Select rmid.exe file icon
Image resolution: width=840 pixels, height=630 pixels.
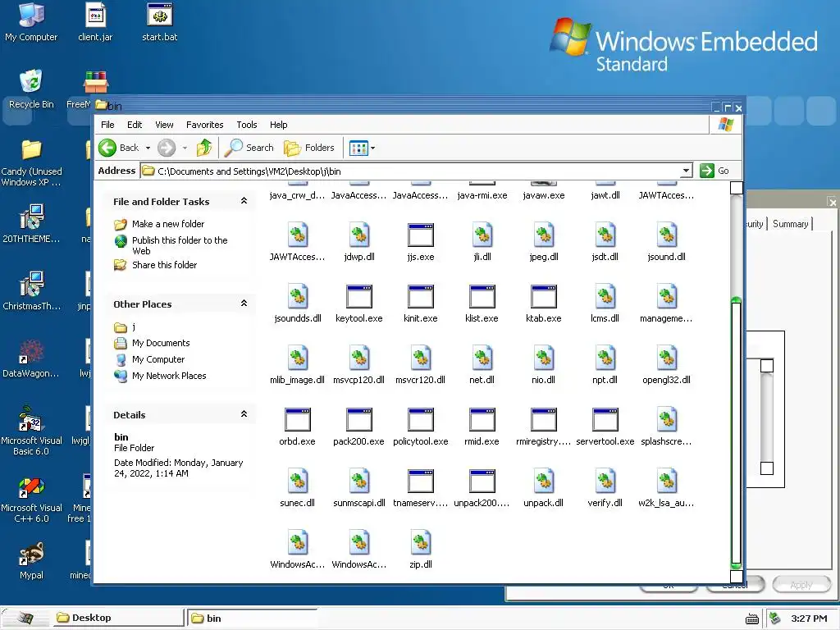(482, 419)
